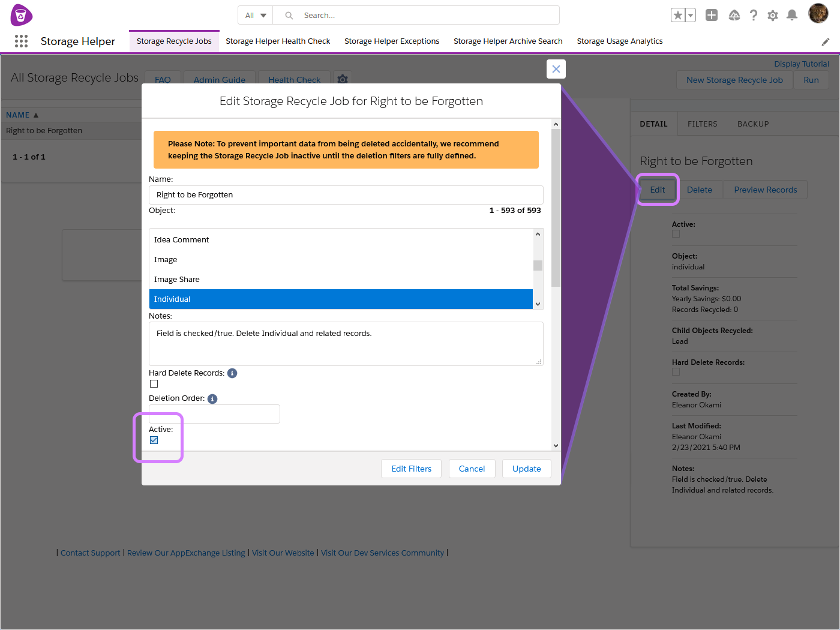Click Cancel in the edit dialog

point(472,469)
